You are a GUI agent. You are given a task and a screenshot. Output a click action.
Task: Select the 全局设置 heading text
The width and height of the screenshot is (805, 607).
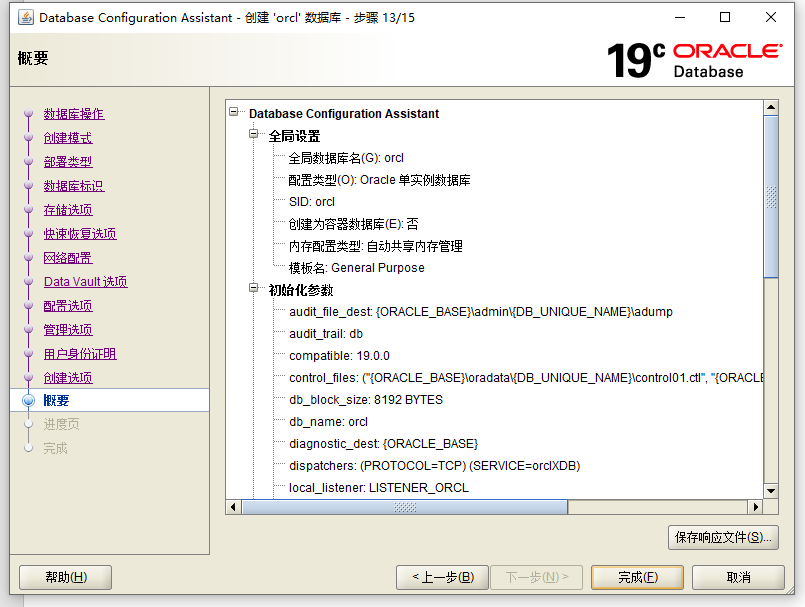(294, 136)
